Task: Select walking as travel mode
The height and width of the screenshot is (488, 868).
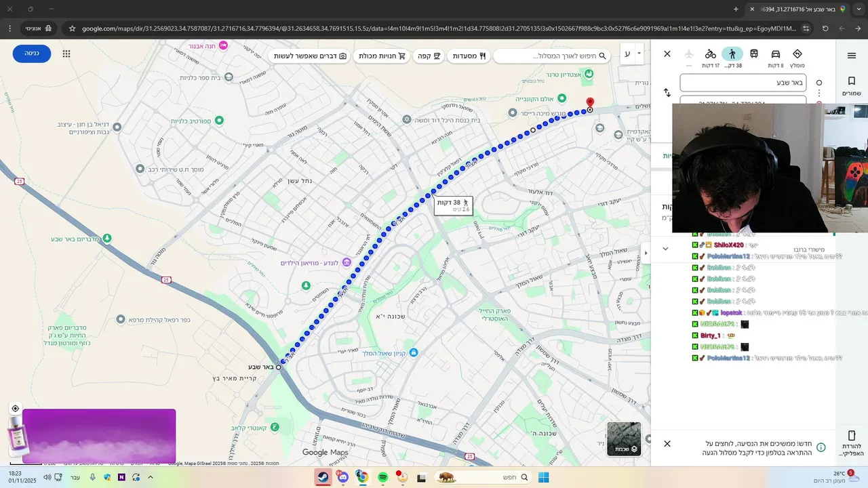Action: (732, 54)
